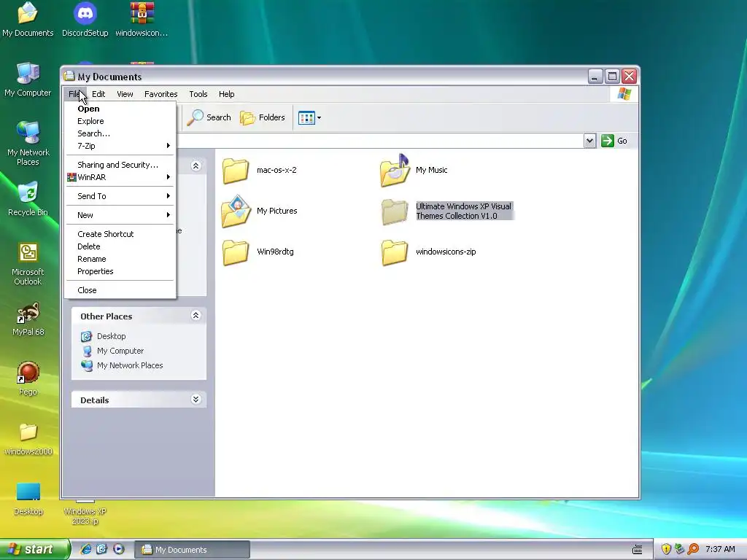
Task: Go to My Network Places link in sidebar
Action: (130, 366)
